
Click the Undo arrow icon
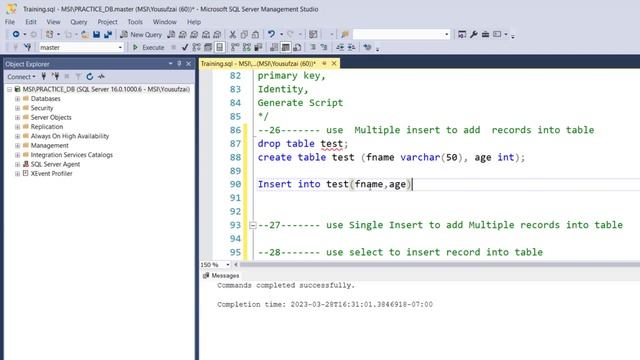tap(271, 34)
